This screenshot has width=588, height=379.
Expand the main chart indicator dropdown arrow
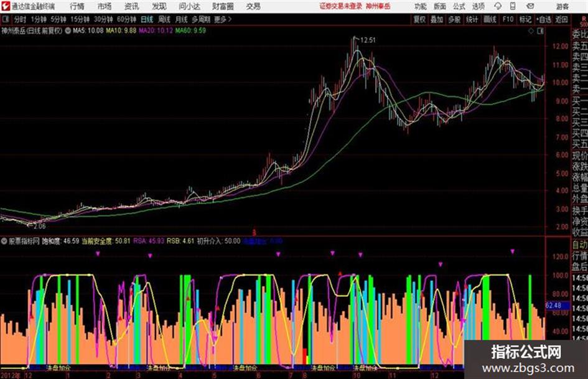[x=68, y=30]
